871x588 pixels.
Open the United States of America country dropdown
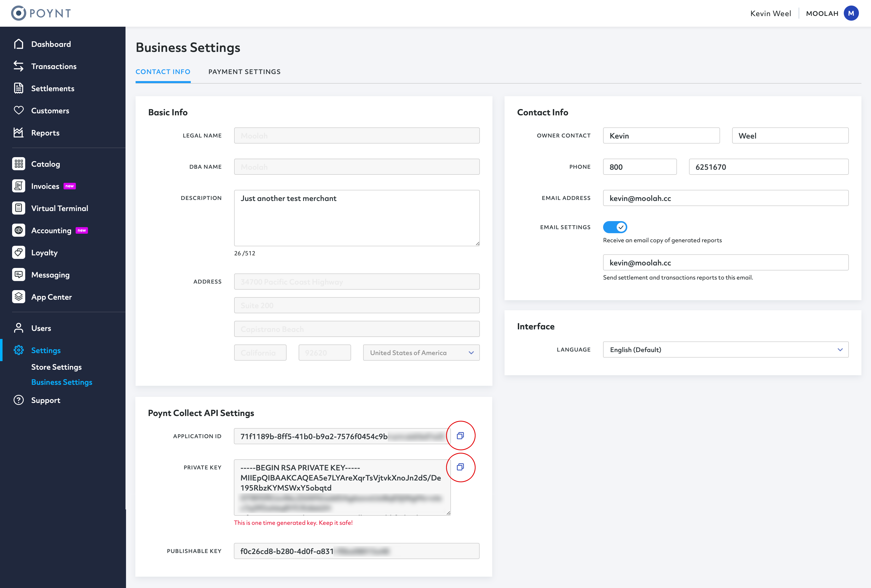tap(421, 353)
